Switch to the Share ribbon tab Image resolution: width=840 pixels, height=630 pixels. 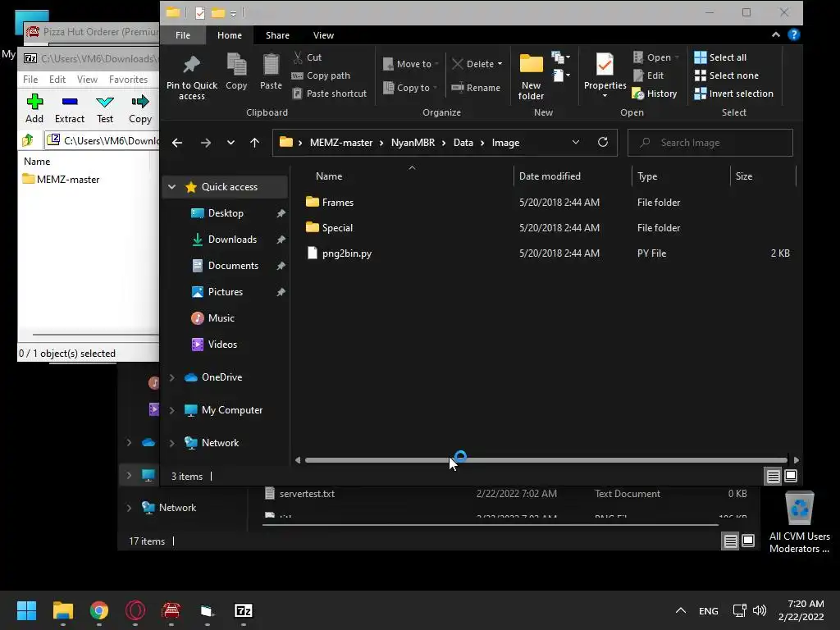coord(277,34)
